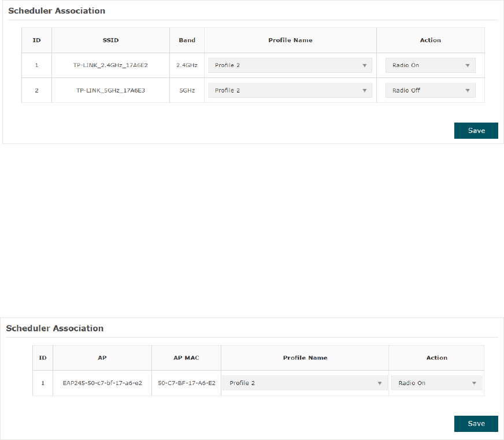Click the SSID column header
The width and height of the screenshot is (504, 440).
coord(110,40)
